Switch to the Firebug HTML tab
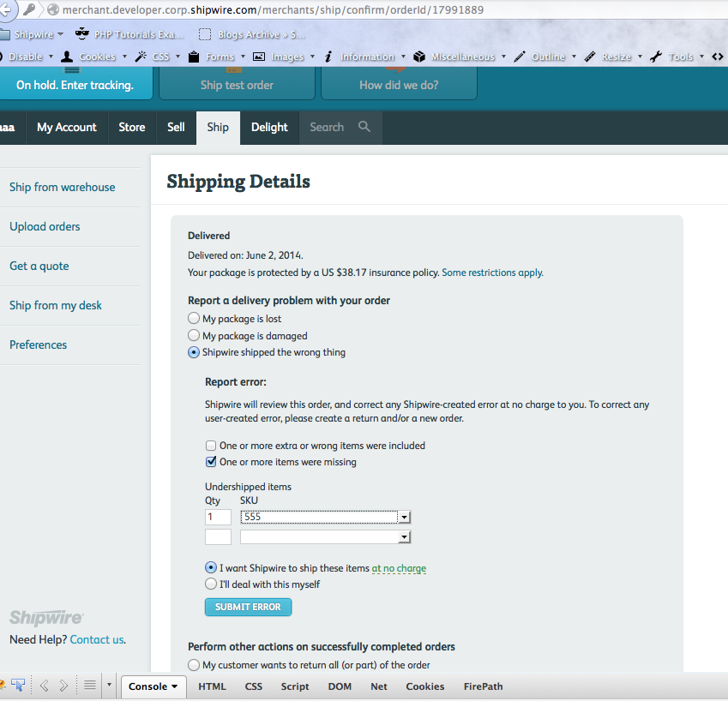This screenshot has height=701, width=728. tap(212, 686)
